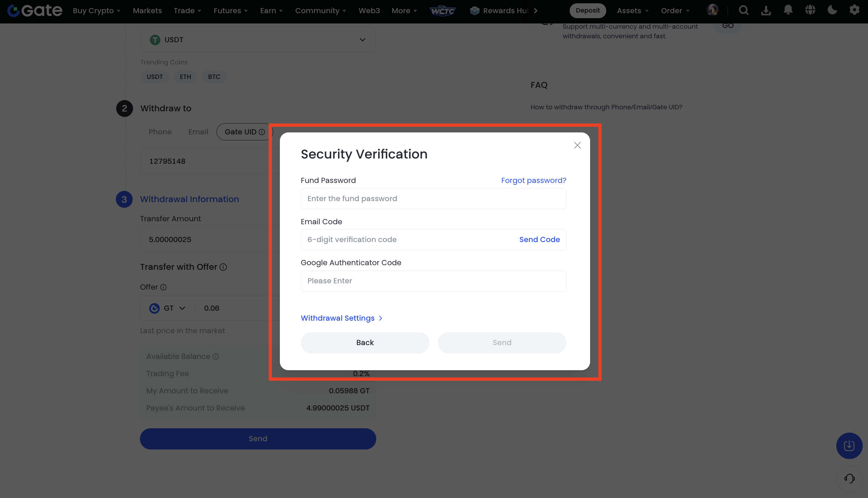The height and width of the screenshot is (498, 868).
Task: Expand the Assets menu
Action: click(633, 11)
